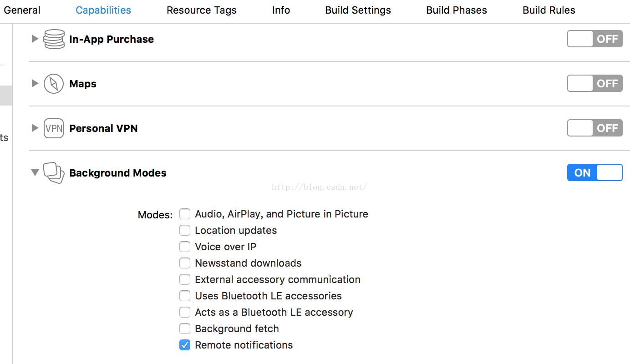This screenshot has width=630, height=364.
Task: Enable the Location updates checkbox
Action: (x=184, y=230)
